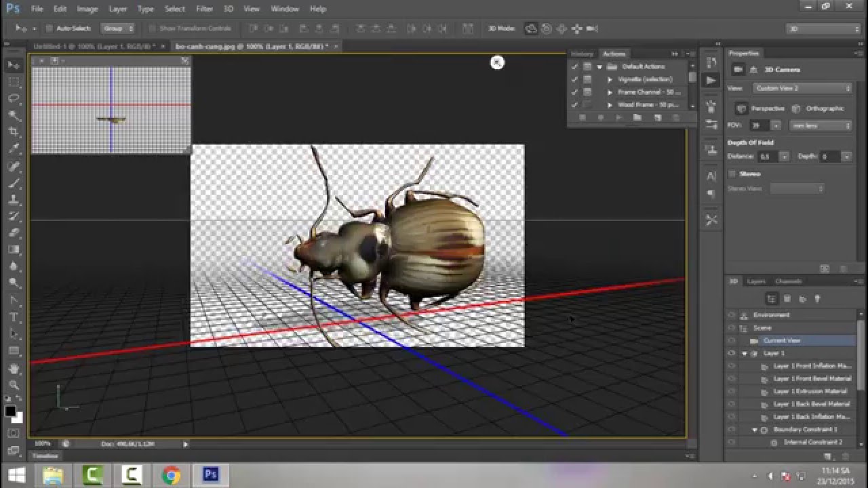The height and width of the screenshot is (488, 868).
Task: Toggle visibility of Environment item
Action: [731, 315]
